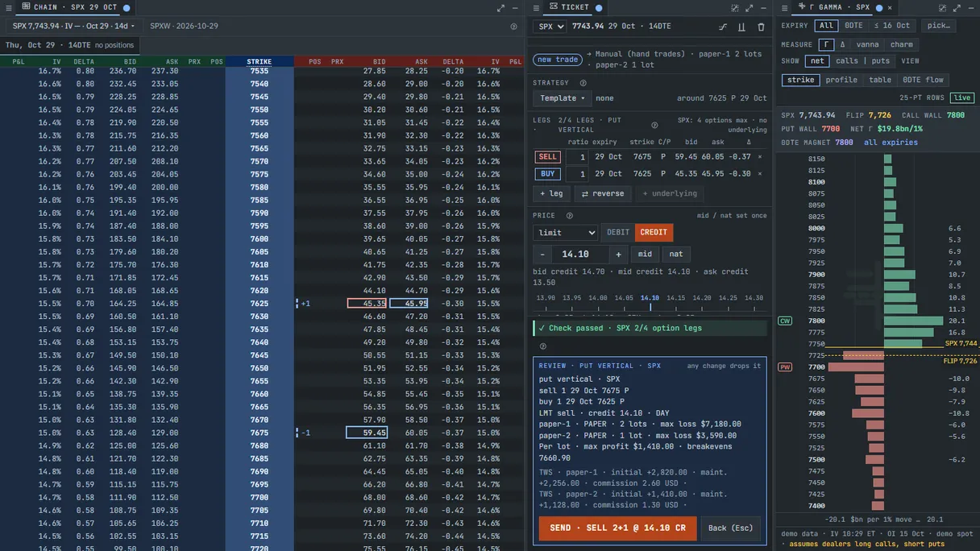Select the Δ delta measure
This screenshot has width=980, height=551.
pyautogui.click(x=843, y=44)
